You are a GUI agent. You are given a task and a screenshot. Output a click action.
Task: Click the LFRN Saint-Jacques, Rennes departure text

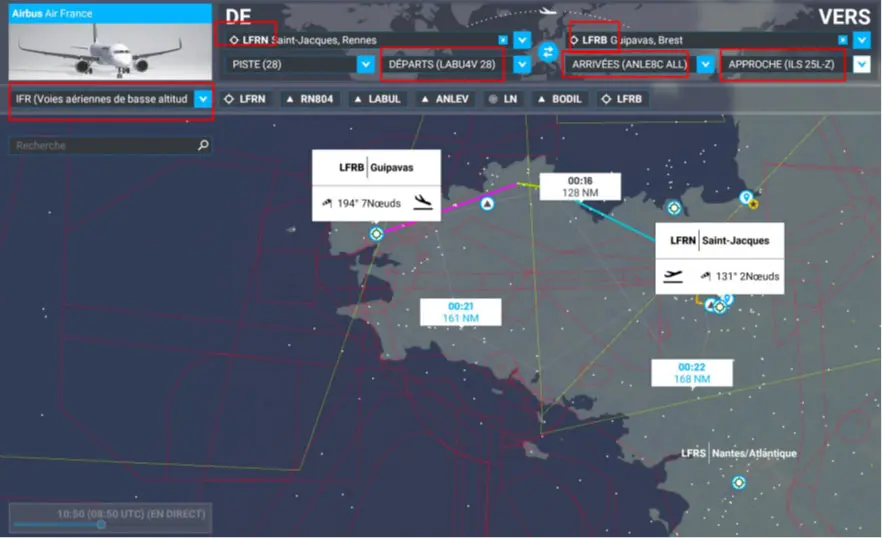309,40
